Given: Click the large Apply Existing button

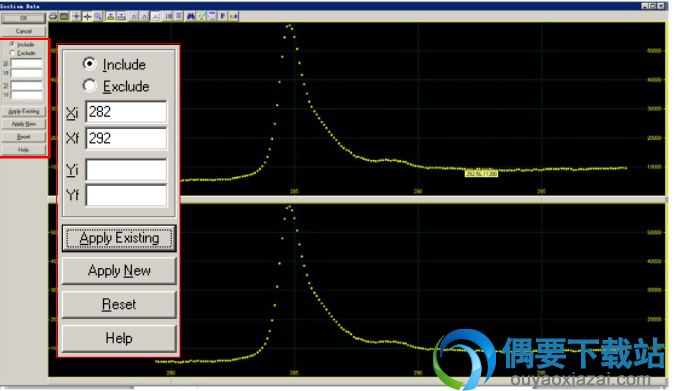Looking at the screenshot, I should (x=119, y=238).
